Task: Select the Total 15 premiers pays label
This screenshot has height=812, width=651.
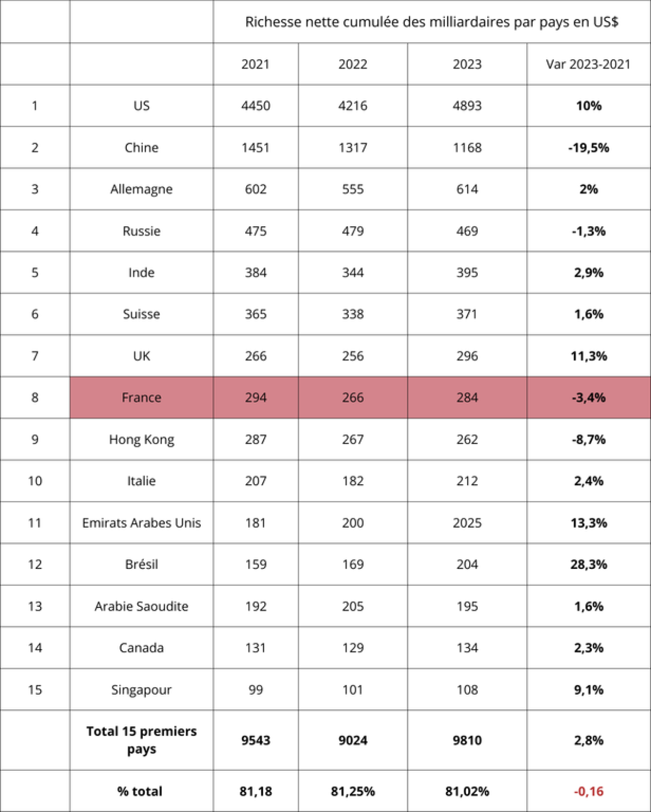Action: [x=142, y=740]
